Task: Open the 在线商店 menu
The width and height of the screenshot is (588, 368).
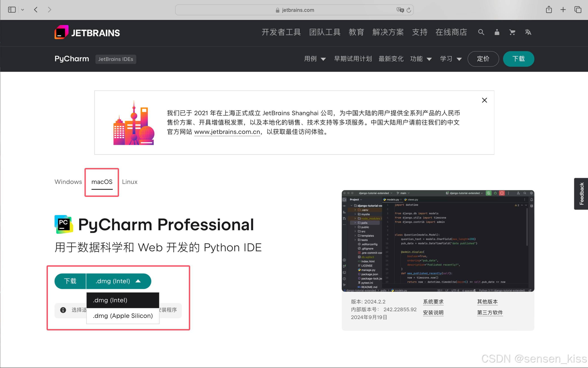Action: tap(451, 32)
